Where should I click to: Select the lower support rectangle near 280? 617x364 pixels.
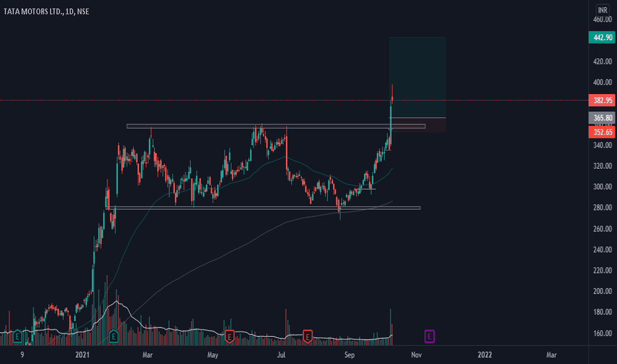(x=263, y=208)
